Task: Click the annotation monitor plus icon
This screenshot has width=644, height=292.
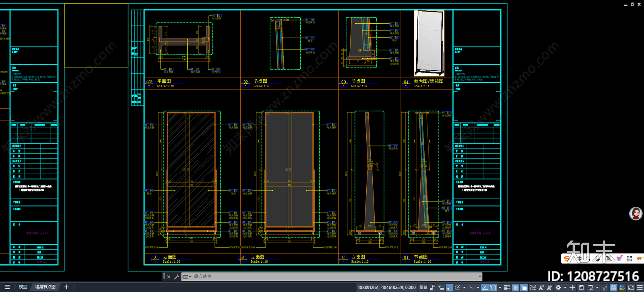Action: [x=572, y=288]
